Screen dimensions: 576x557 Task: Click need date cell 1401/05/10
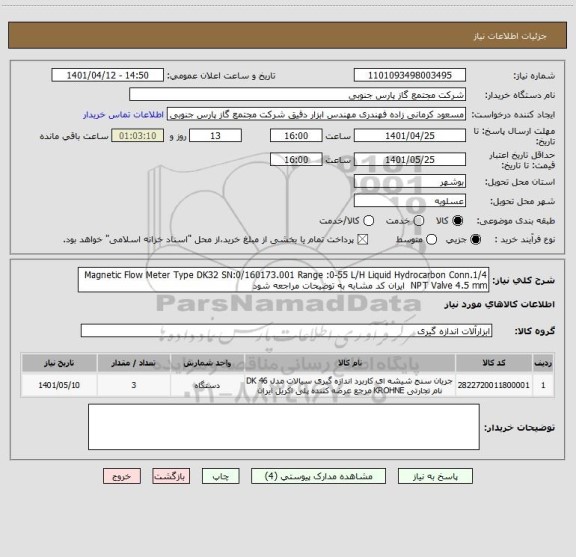click(x=59, y=385)
